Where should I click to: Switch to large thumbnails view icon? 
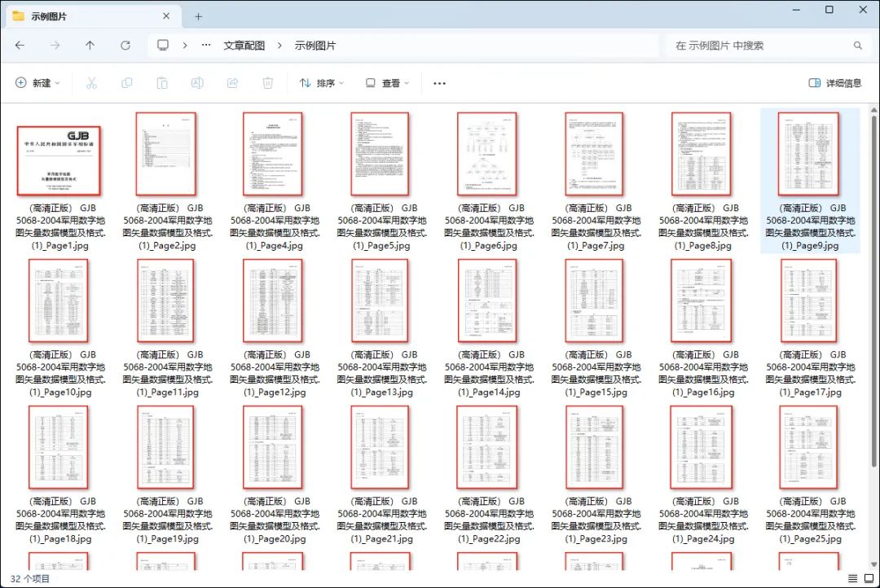pos(869,578)
